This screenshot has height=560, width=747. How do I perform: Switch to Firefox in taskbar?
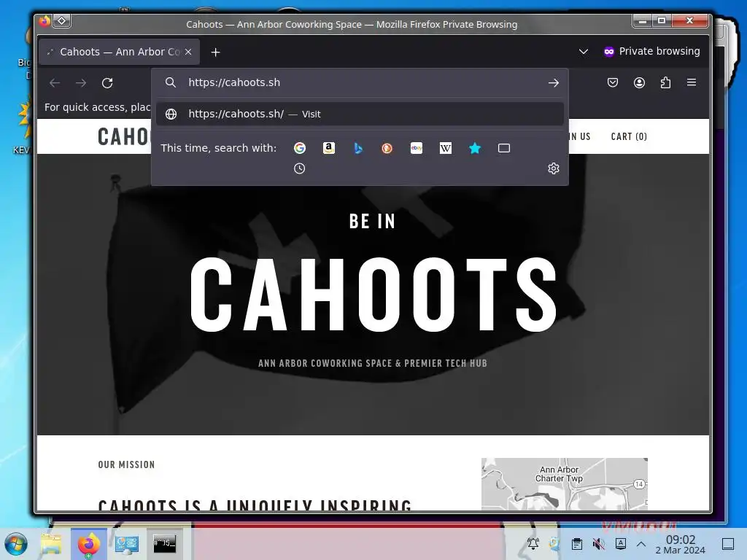(88, 544)
